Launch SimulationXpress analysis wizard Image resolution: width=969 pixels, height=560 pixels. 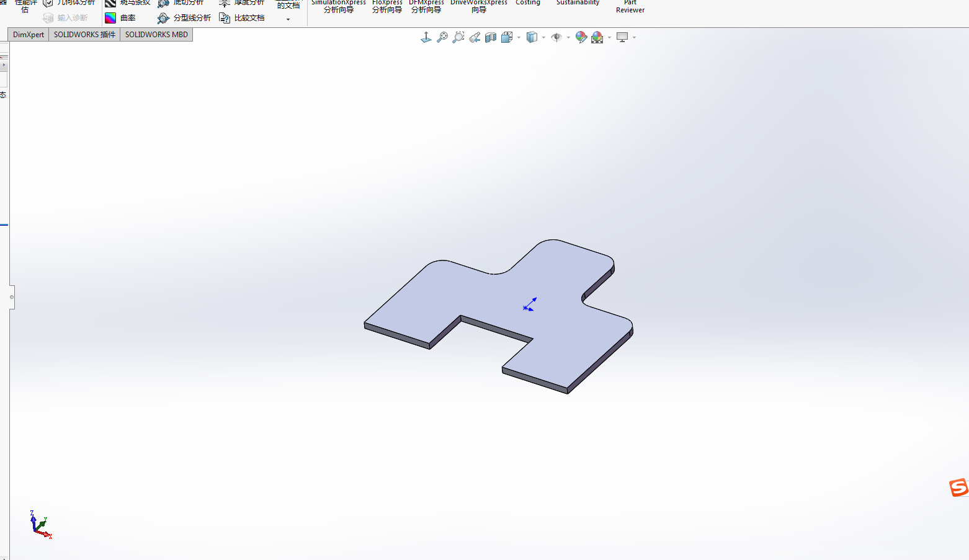339,6
